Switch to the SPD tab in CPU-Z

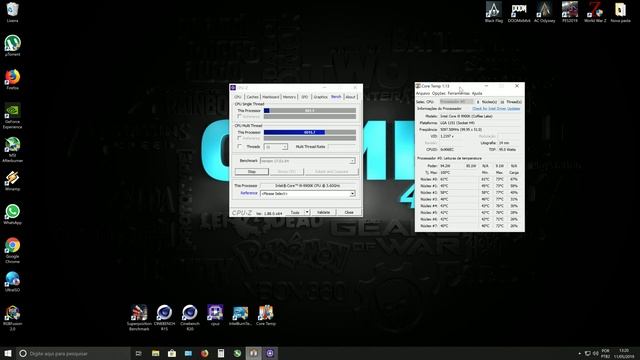tap(304, 97)
